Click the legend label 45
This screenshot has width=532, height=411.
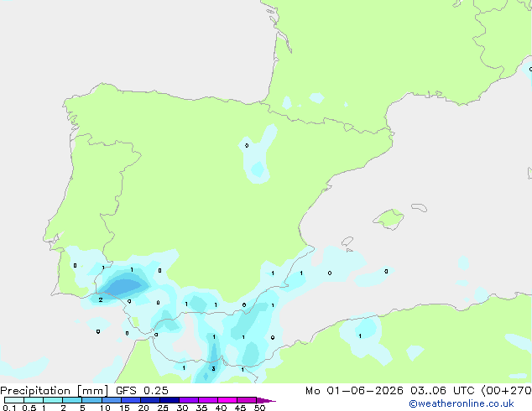tap(240, 408)
